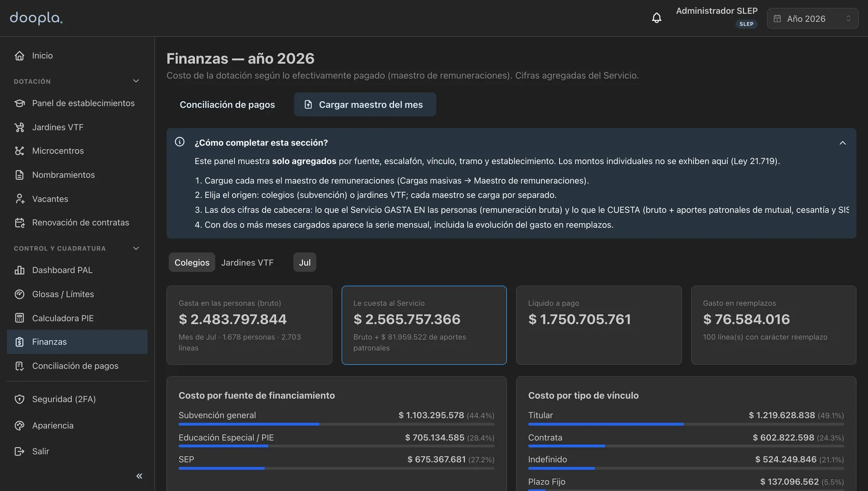This screenshot has width=868, height=491.
Task: Click the Jardines VTF stroller icon
Action: tap(19, 127)
